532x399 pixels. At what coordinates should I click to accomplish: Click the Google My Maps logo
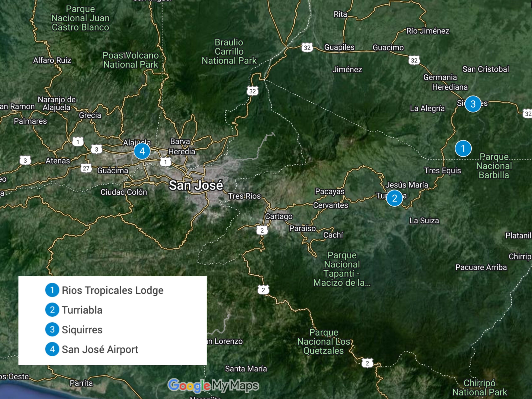pyautogui.click(x=213, y=385)
